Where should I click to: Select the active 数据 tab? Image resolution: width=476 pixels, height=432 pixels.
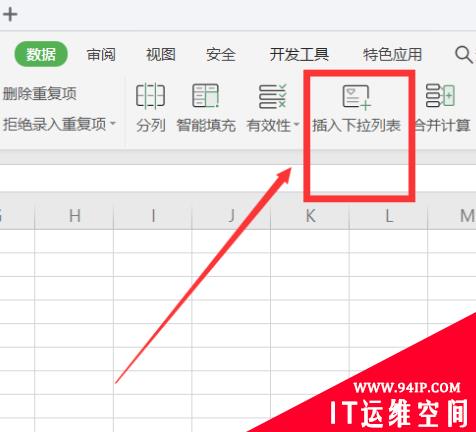(41, 54)
